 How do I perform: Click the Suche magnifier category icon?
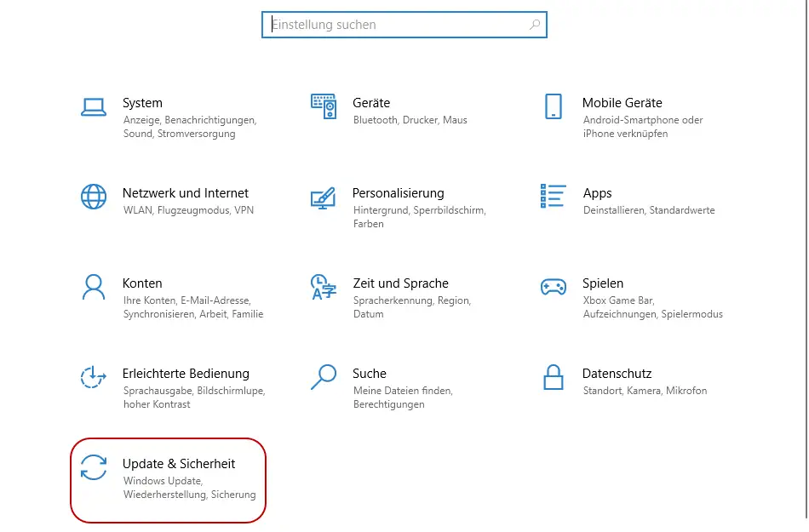point(324,375)
